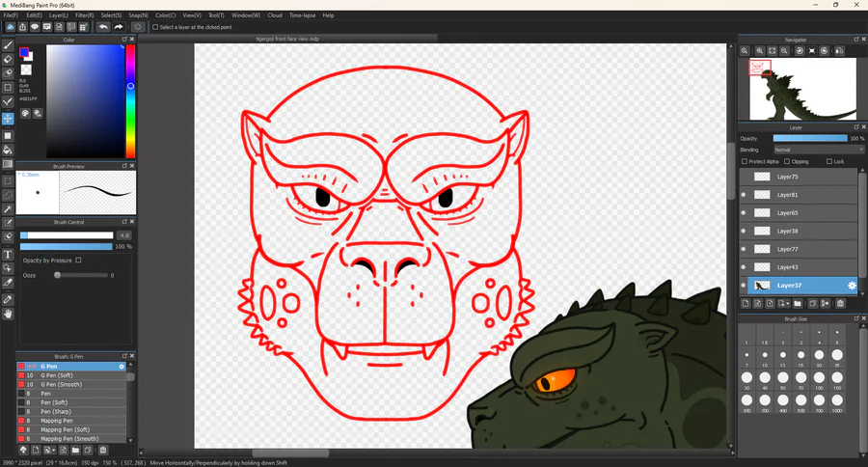This screenshot has width=868, height=467.
Task: Open the Layer menu
Action: point(59,15)
